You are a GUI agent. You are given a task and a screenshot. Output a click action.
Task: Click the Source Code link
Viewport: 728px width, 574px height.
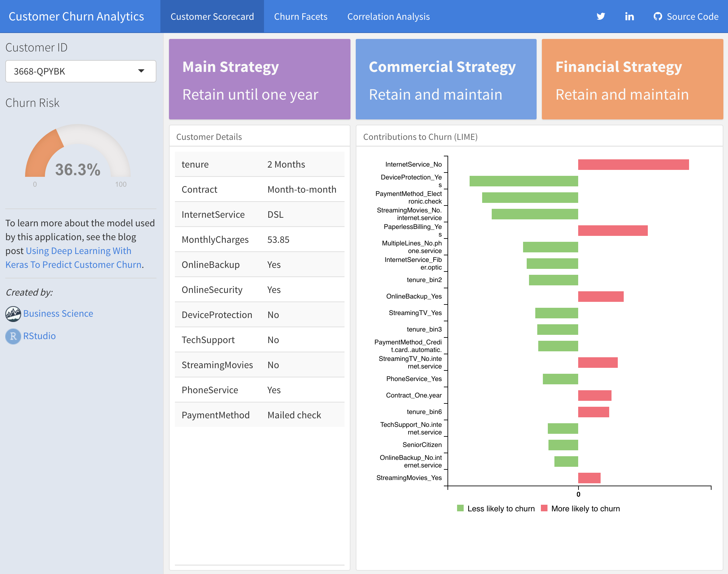[x=692, y=16]
